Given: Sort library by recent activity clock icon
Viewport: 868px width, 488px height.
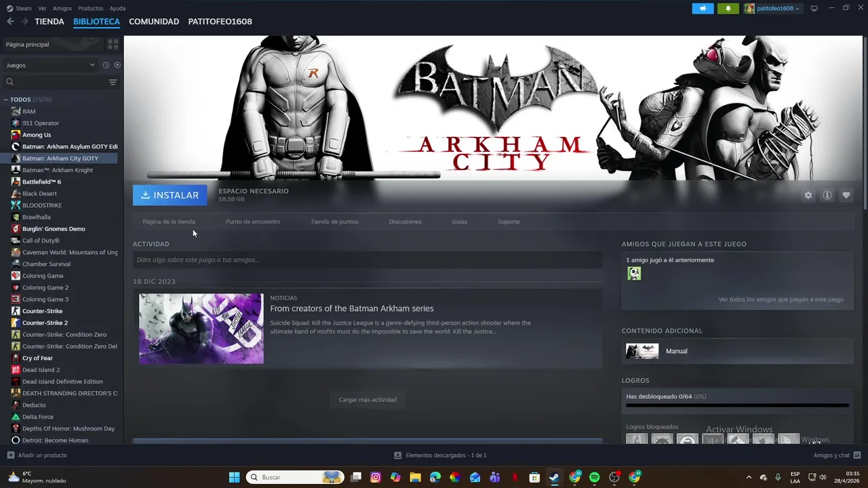Looking at the screenshot, I should [x=106, y=65].
